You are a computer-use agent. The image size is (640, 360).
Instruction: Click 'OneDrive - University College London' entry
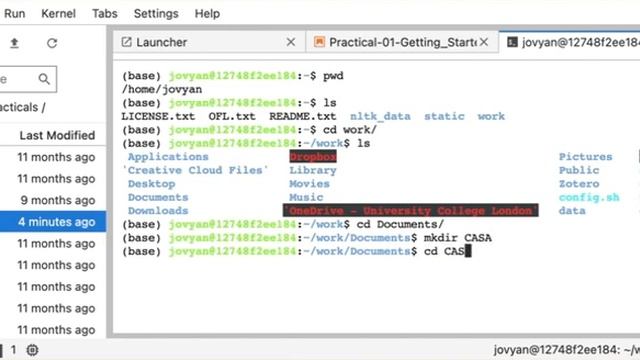pyautogui.click(x=411, y=211)
